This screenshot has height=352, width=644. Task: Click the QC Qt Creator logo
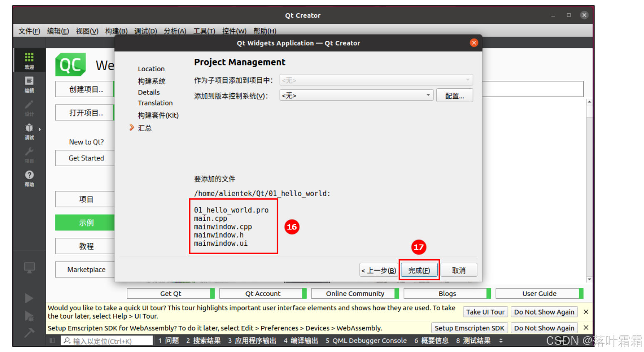[x=71, y=65]
